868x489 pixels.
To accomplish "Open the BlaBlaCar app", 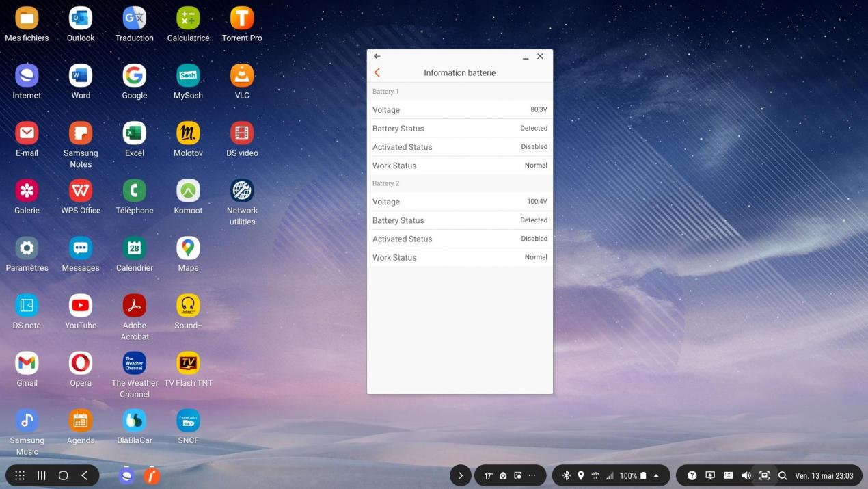I will (x=134, y=420).
